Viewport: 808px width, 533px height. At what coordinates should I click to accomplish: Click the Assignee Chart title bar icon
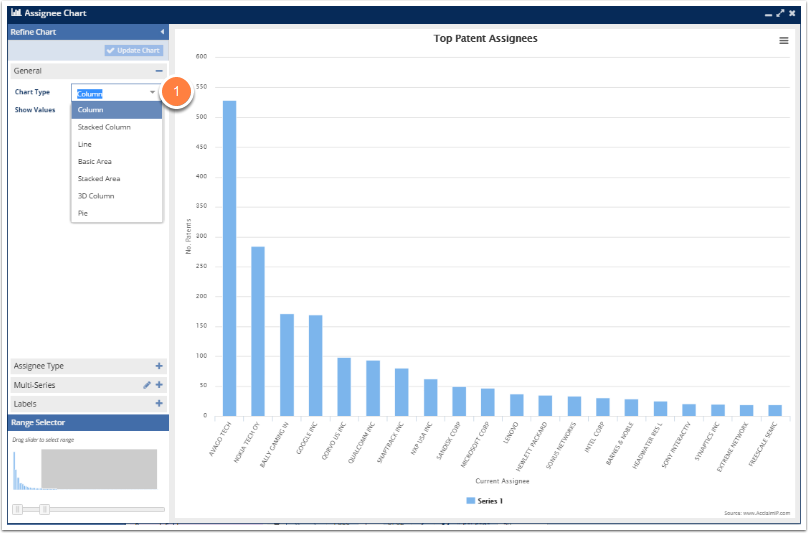click(x=16, y=13)
